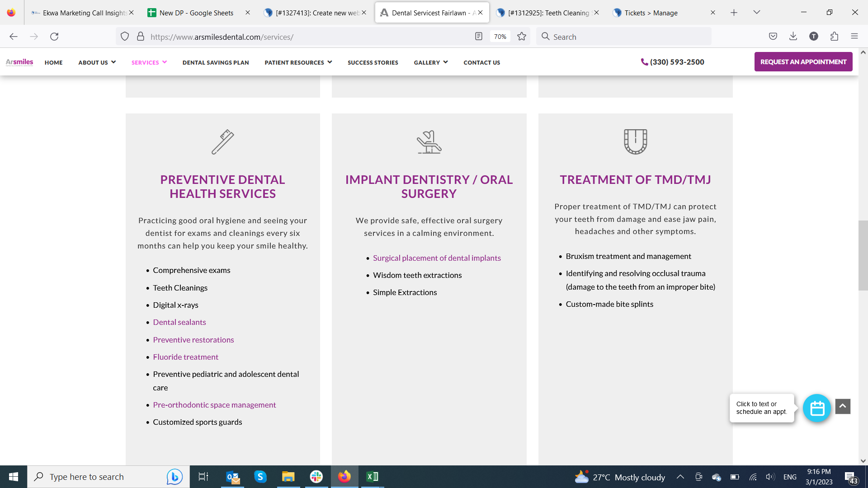Switch to #1327413 Create new web tab
Screen dimensions: 868x488
(314, 13)
